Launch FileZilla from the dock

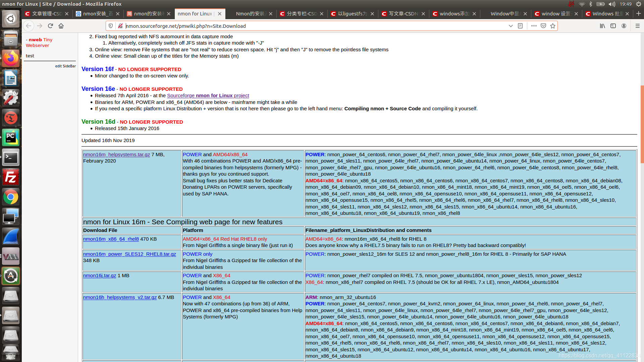point(11,177)
